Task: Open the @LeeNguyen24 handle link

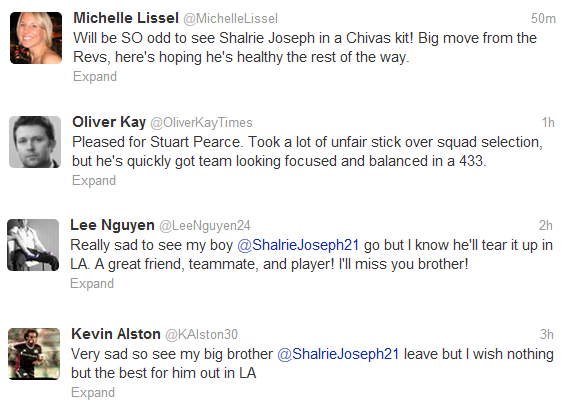Action: pyautogui.click(x=205, y=226)
